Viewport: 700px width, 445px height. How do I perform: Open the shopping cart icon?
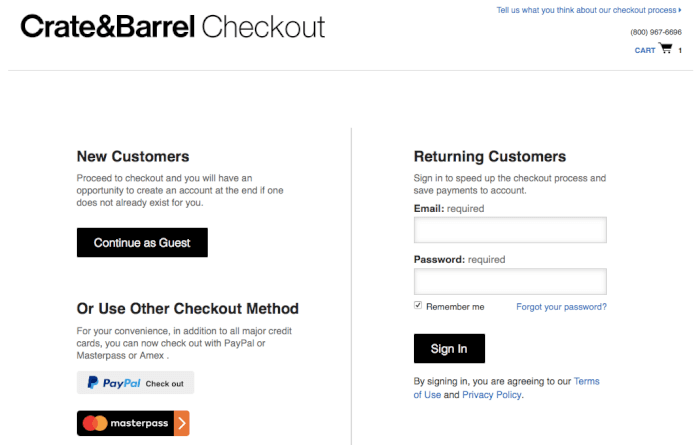(666, 49)
